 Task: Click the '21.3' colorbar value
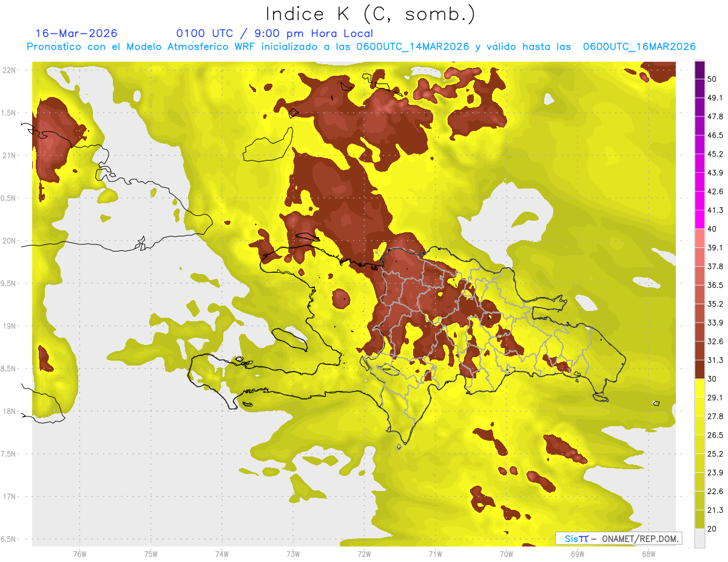715,510
